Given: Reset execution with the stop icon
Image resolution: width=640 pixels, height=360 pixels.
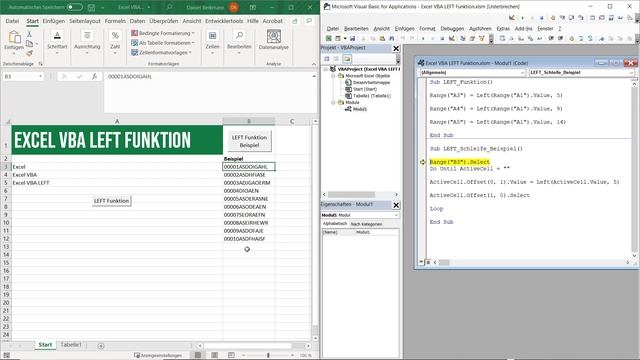Looking at the screenshot, I should point(442,38).
